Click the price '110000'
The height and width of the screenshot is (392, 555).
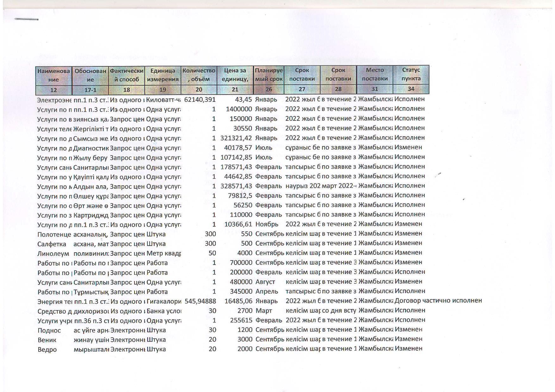pyautogui.click(x=241, y=215)
